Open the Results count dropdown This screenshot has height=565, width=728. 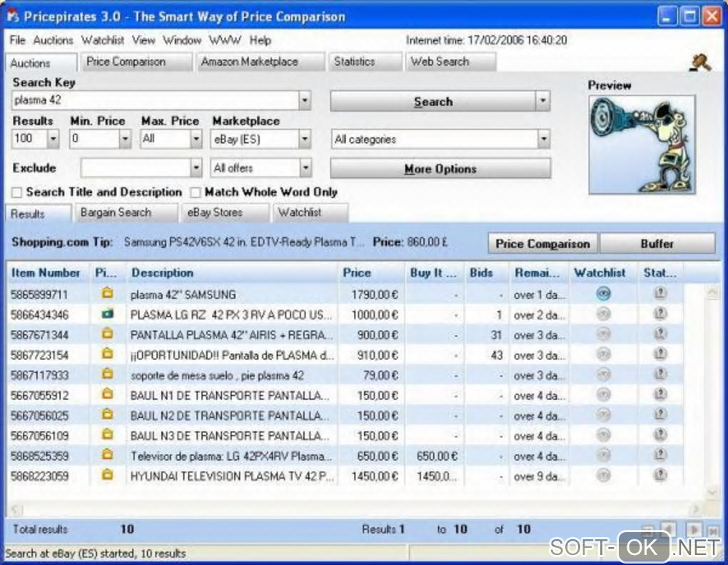(53, 140)
